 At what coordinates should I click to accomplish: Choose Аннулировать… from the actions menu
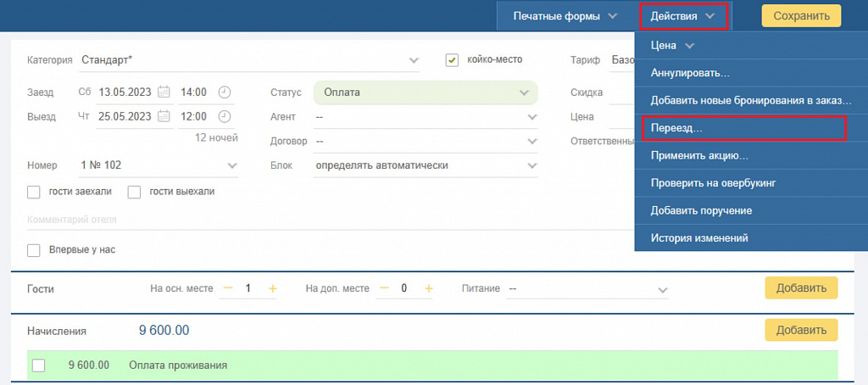click(751, 73)
